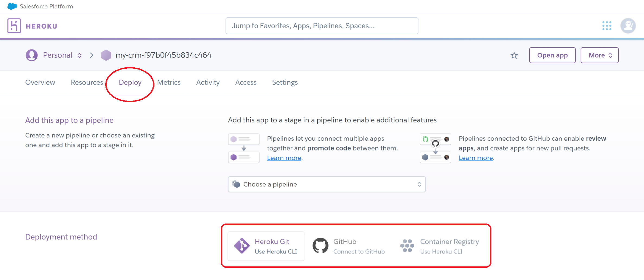Click the Salesforce cloud icon
The image size is (644, 280).
point(12,6)
